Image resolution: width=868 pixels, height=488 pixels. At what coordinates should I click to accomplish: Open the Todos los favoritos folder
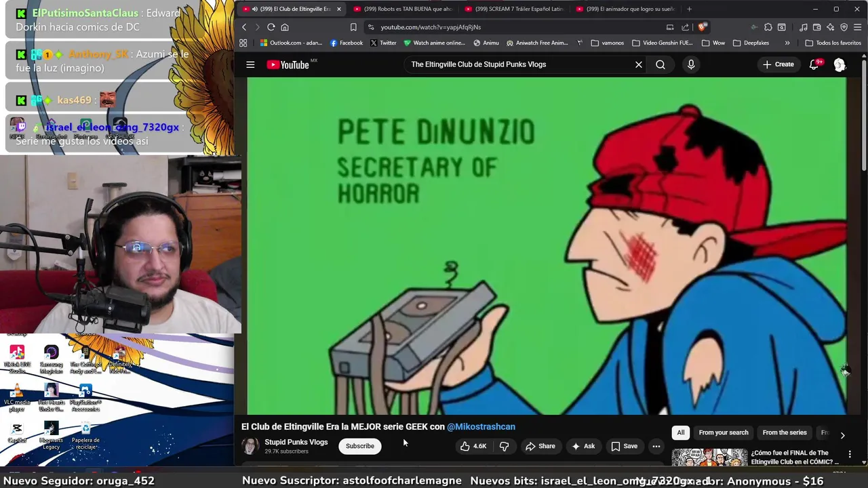pyautogui.click(x=833, y=43)
